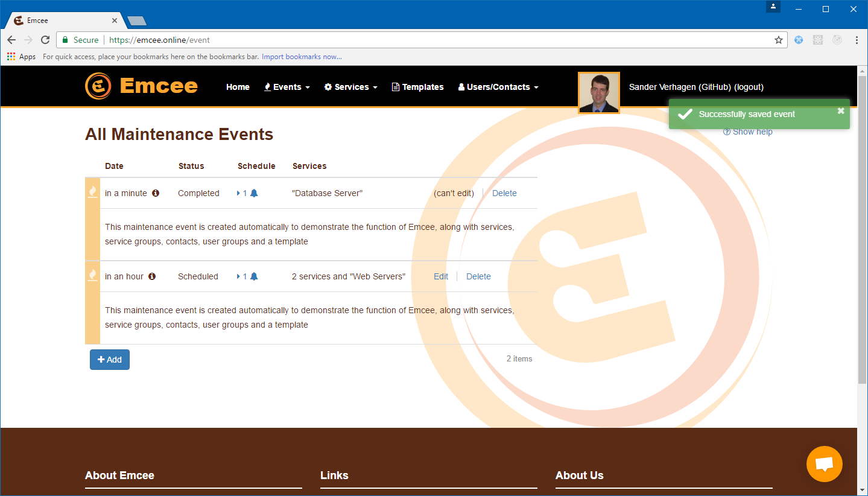Click the 'Status' column header
The image size is (868, 496).
191,166
